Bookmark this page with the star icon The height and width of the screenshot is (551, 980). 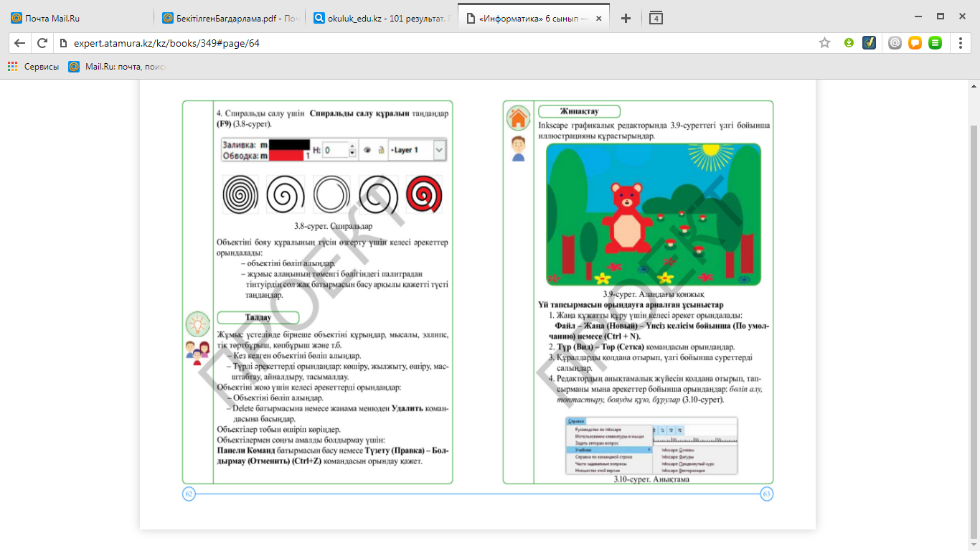pos(824,43)
